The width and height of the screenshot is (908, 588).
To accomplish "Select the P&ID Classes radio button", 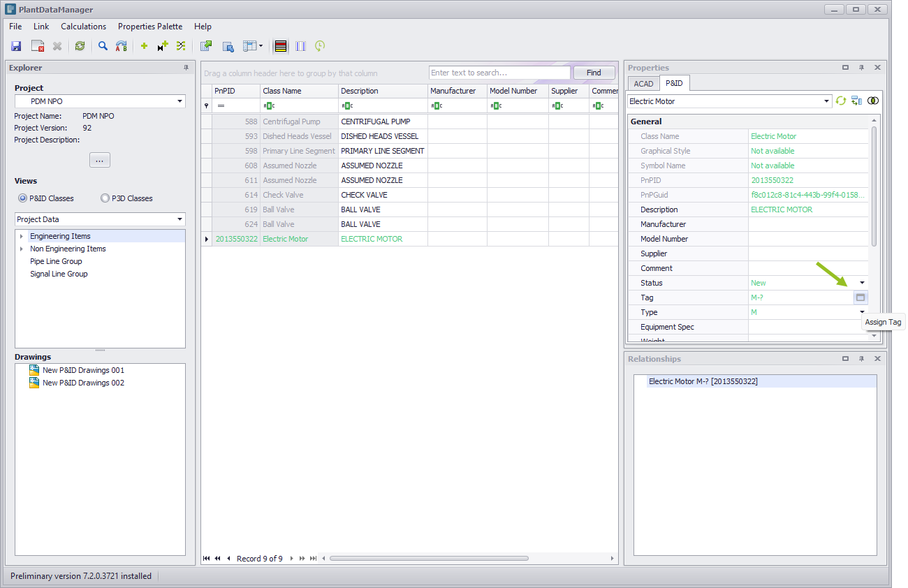I will (x=23, y=198).
